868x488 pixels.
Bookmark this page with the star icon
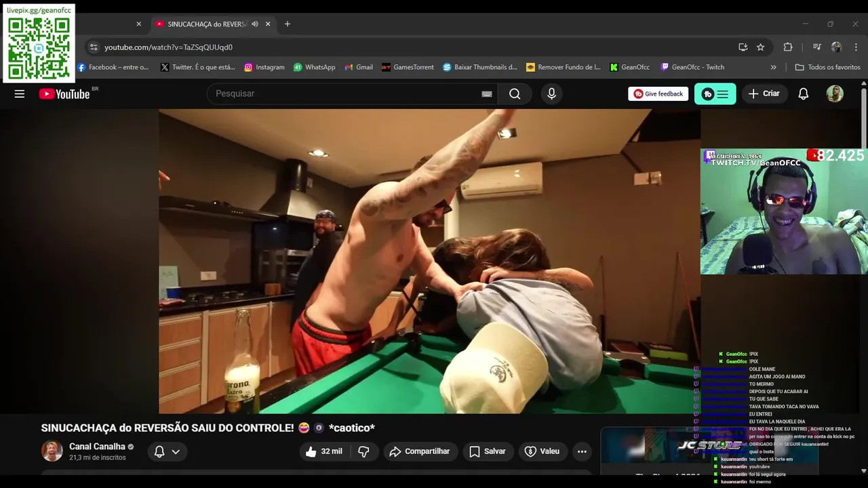coord(760,47)
